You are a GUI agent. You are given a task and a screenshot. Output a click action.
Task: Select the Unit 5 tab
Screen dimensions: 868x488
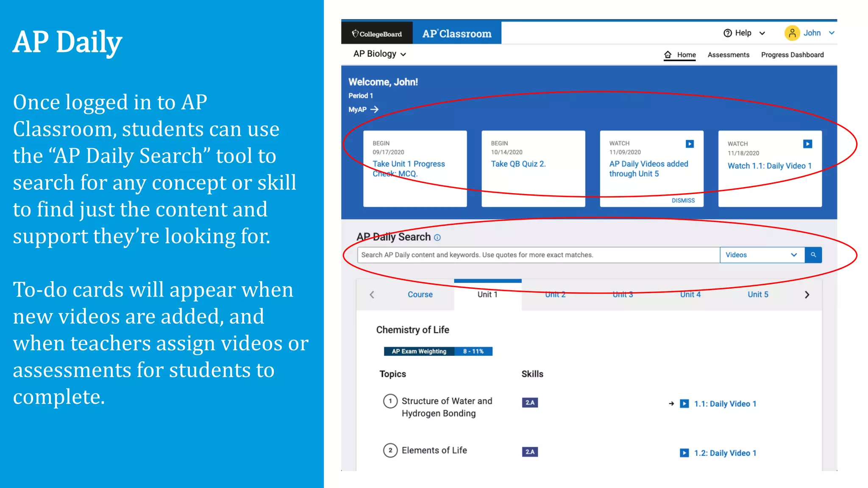758,294
